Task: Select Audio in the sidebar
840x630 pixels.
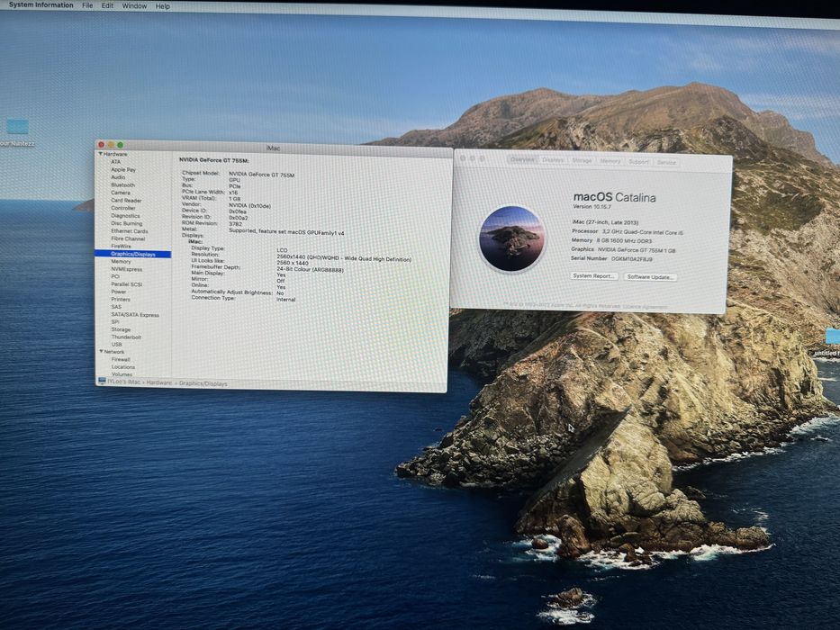Action: [118, 177]
